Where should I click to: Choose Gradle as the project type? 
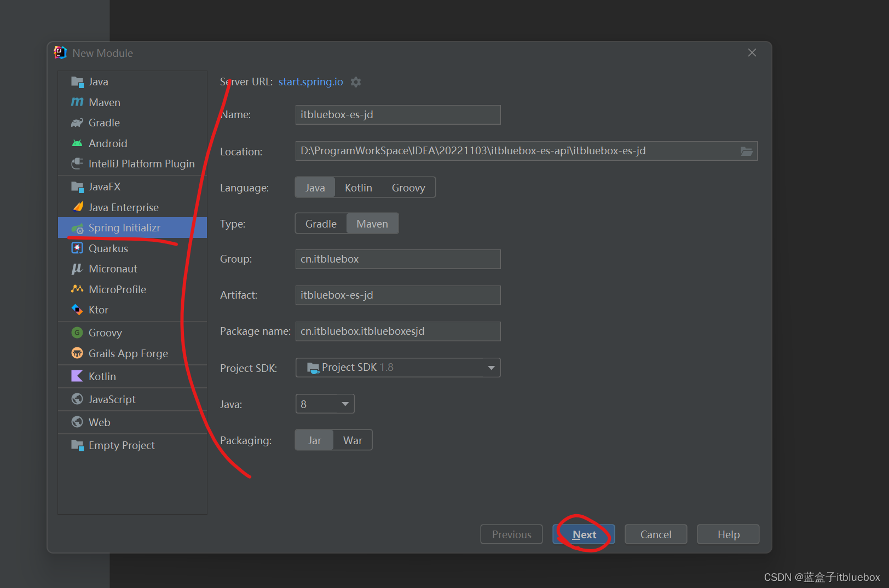[x=321, y=224]
